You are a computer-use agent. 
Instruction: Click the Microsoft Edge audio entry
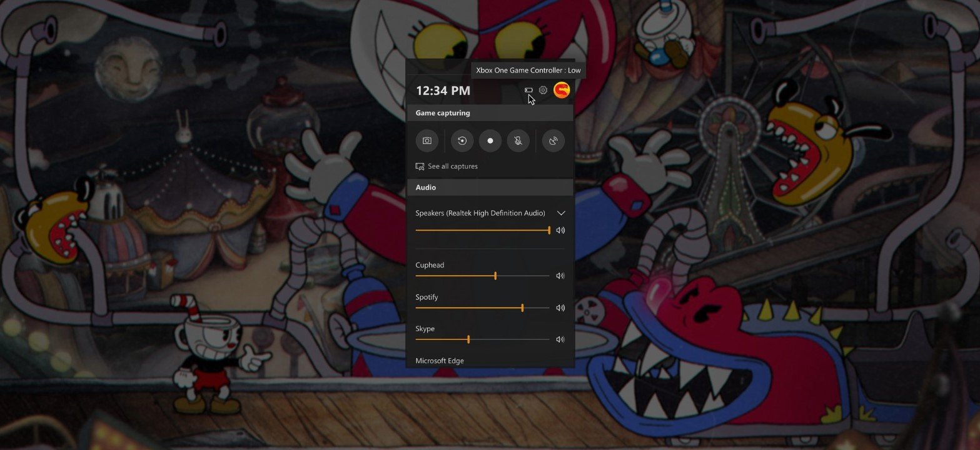[x=439, y=361]
